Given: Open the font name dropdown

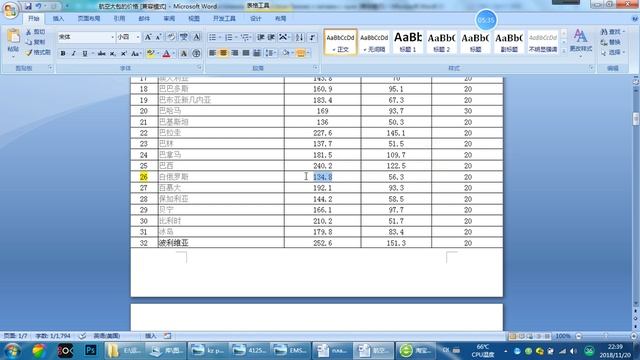Looking at the screenshot, I should pos(113,37).
